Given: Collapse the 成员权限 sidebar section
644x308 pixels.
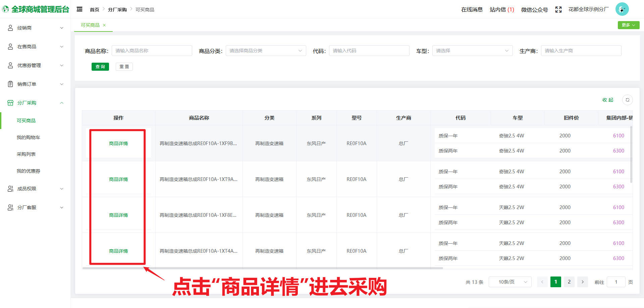Looking at the screenshot, I should click(x=61, y=188).
